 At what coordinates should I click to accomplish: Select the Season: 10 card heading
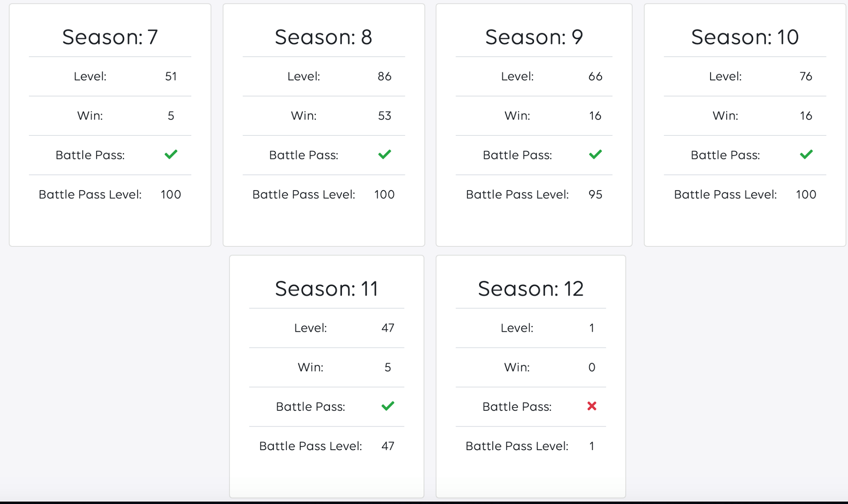click(745, 37)
